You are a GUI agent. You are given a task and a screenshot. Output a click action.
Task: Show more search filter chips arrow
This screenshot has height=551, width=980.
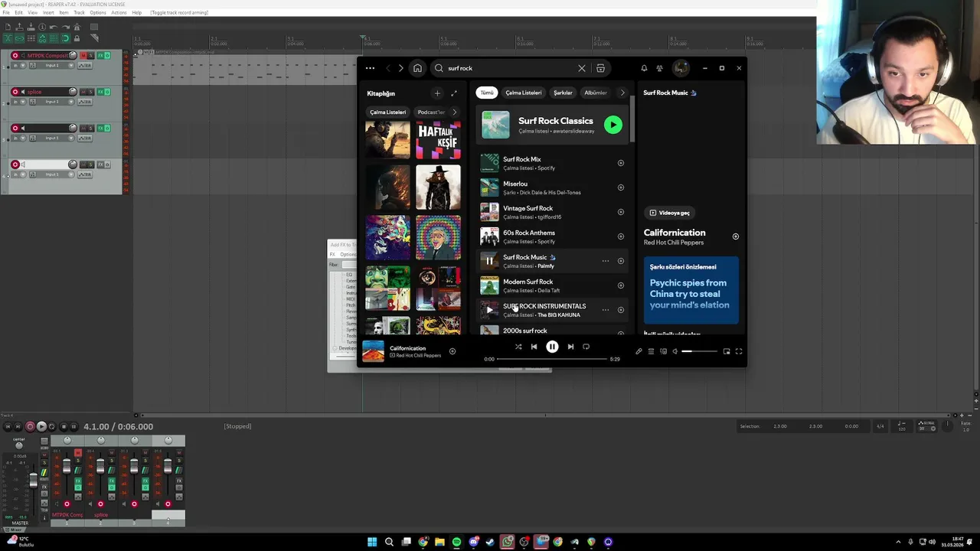pyautogui.click(x=622, y=93)
